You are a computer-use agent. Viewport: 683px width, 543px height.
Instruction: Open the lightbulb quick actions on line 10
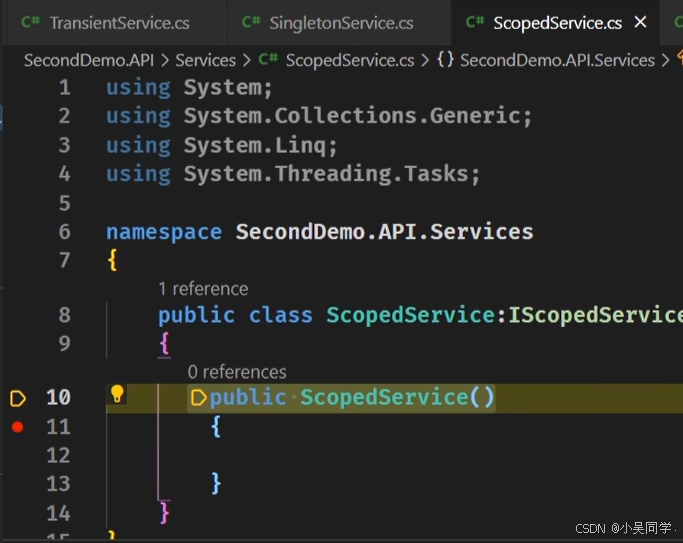pyautogui.click(x=117, y=394)
